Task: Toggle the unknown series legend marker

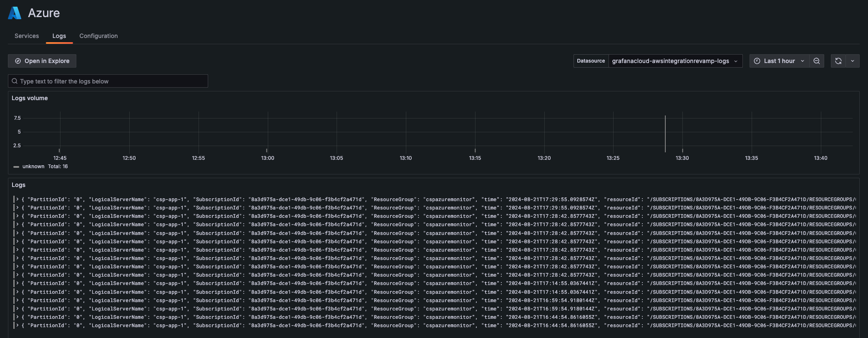Action: click(16, 166)
